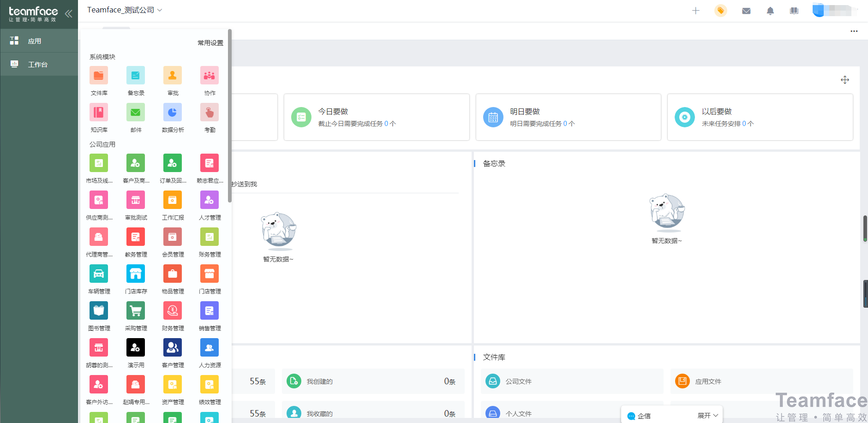Click the three-dot more options menu
This screenshot has height=423, width=868.
[x=854, y=31]
